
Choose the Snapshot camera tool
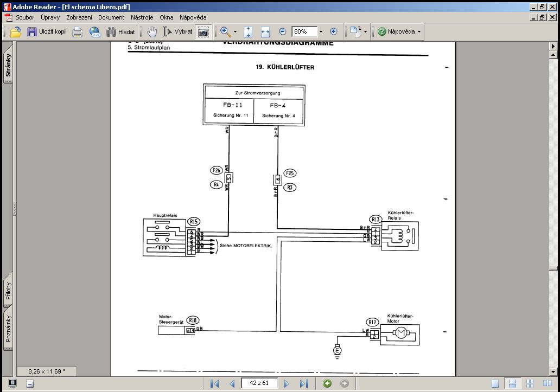pyautogui.click(x=203, y=32)
